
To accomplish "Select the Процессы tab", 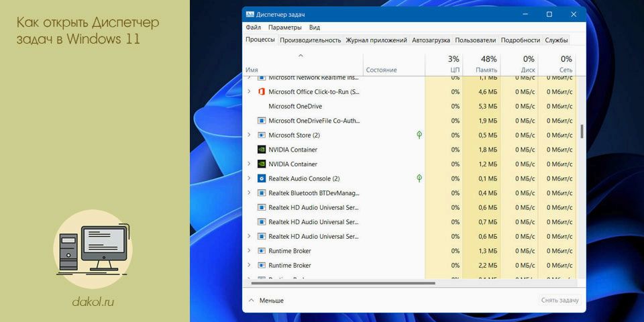I will [x=260, y=40].
